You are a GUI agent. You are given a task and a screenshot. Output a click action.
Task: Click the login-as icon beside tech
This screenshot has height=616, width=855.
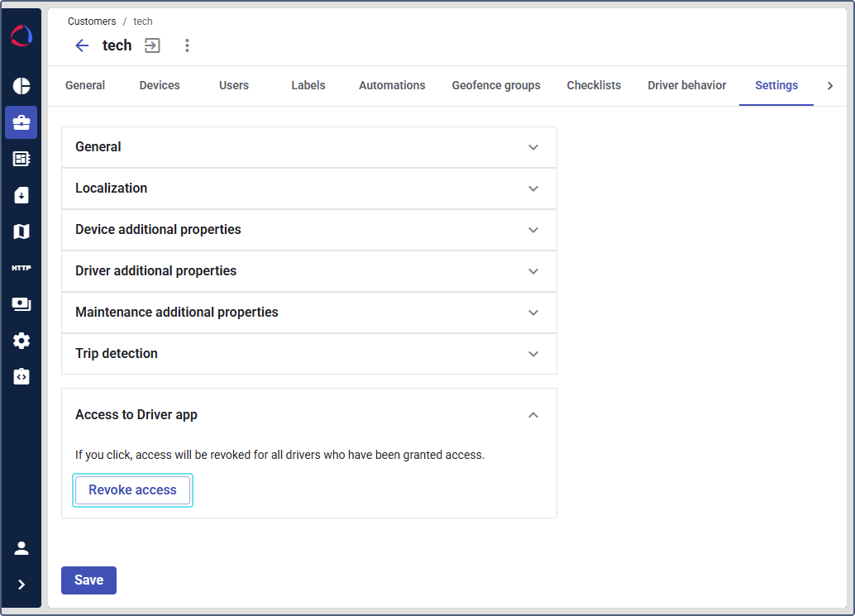(152, 45)
